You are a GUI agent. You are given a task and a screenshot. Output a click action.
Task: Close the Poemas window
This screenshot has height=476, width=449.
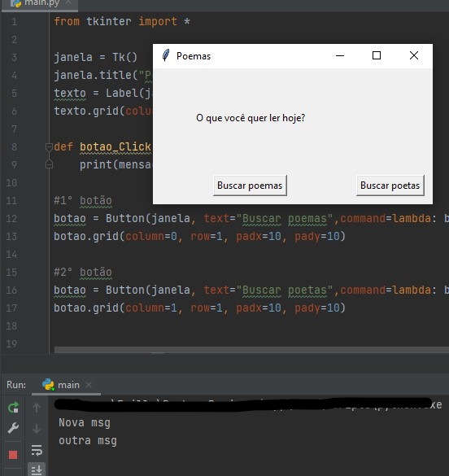tap(414, 55)
